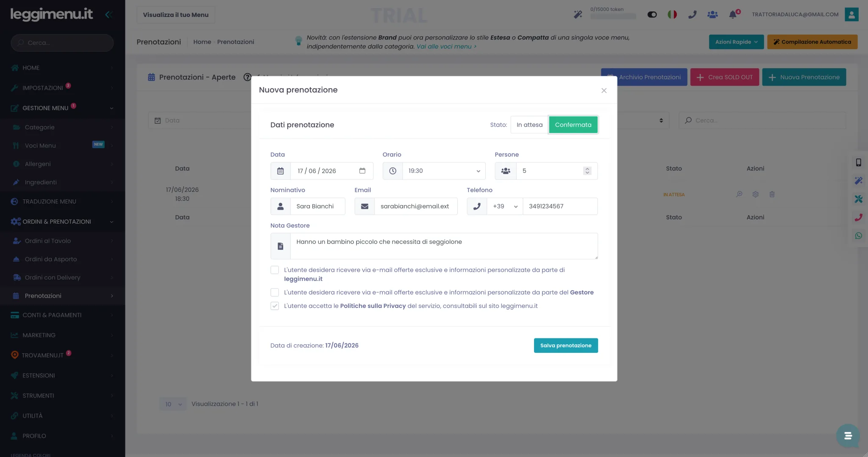This screenshot has width=868, height=457.
Task: Open the users group icon in header
Action: tap(712, 14)
